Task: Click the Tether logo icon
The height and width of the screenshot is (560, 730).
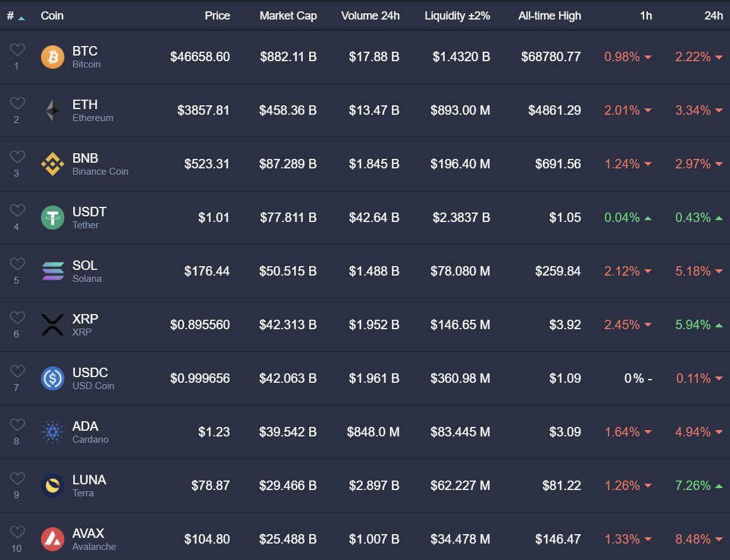Action: 52,218
